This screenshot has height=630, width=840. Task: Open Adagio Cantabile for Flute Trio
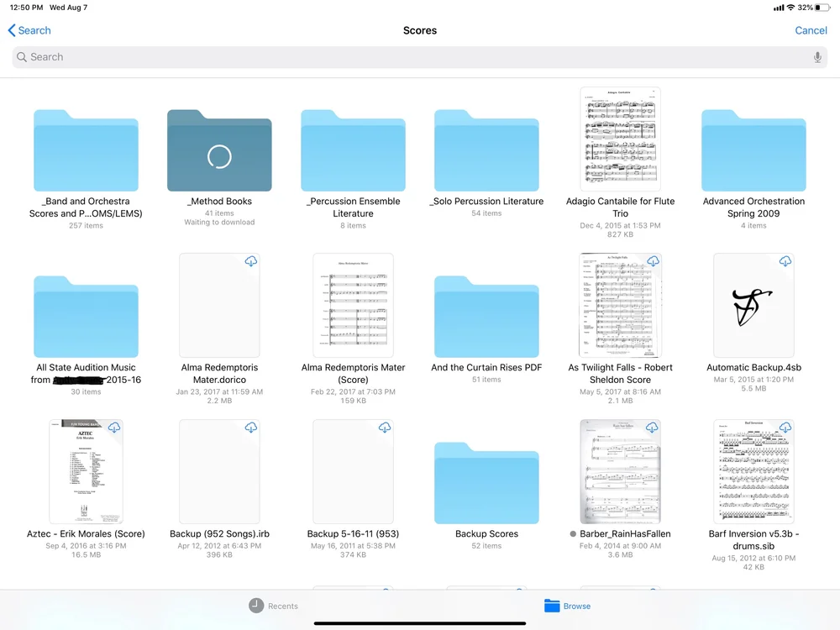620,139
